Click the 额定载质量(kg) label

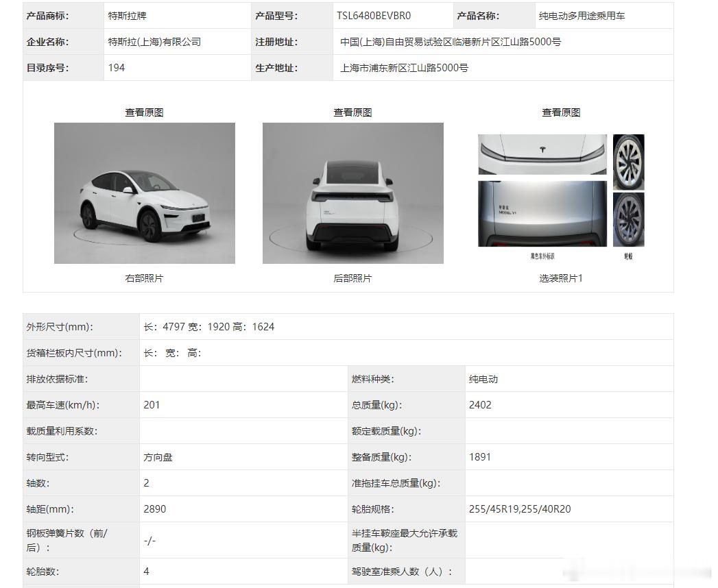[x=387, y=431]
